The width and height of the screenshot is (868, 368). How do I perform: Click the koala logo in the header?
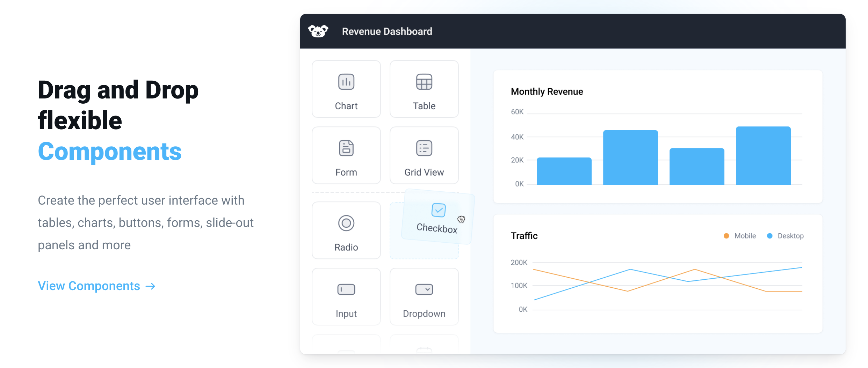coord(318,31)
